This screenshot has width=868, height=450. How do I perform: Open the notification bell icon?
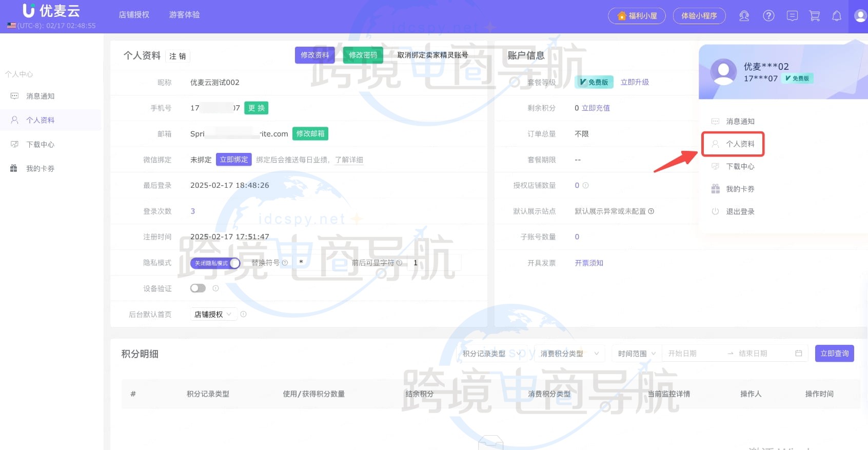837,16
